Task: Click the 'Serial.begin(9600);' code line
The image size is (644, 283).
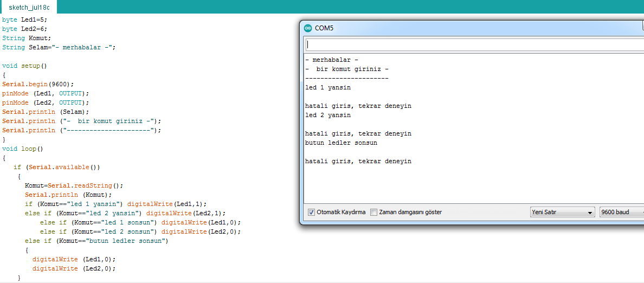Action: coord(38,84)
